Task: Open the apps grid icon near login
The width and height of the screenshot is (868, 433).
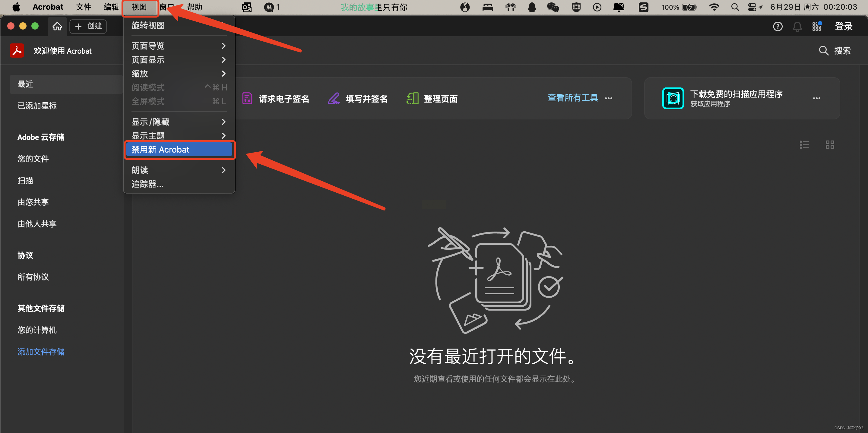Action: click(816, 26)
